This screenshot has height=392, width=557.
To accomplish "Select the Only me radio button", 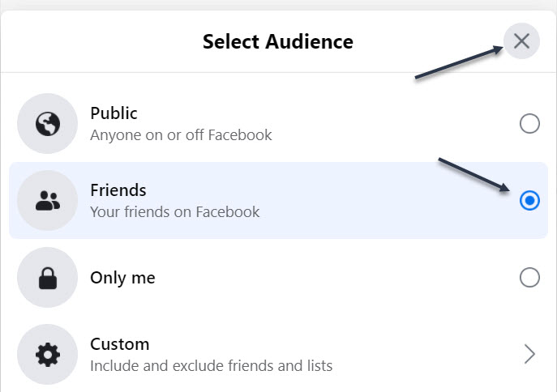I will click(529, 278).
